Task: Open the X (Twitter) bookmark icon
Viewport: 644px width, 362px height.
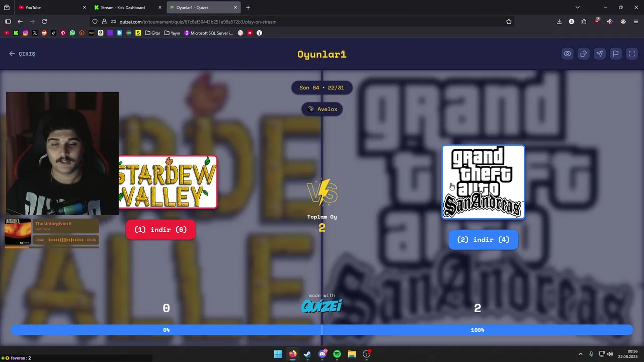Action: tap(35, 33)
